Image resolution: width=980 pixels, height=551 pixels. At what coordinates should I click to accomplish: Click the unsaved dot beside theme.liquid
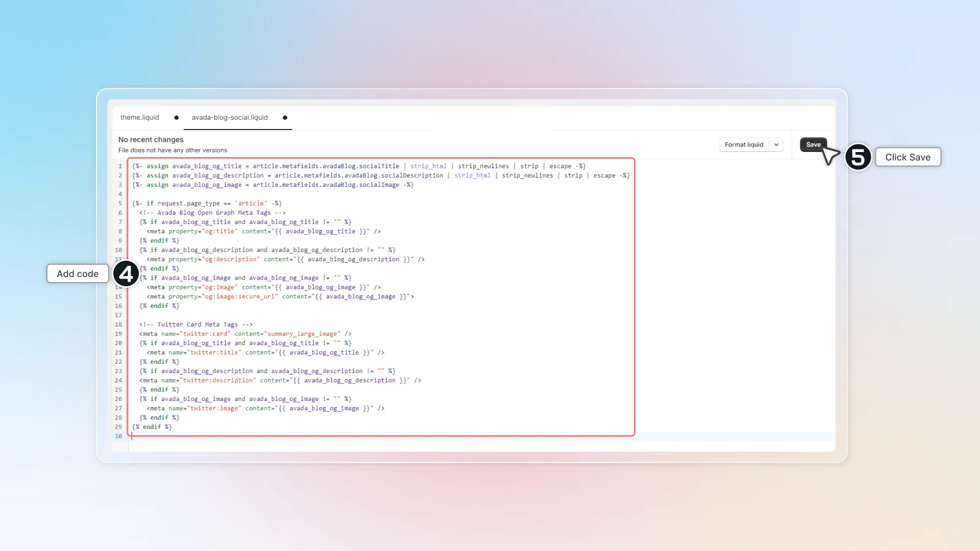coord(176,117)
